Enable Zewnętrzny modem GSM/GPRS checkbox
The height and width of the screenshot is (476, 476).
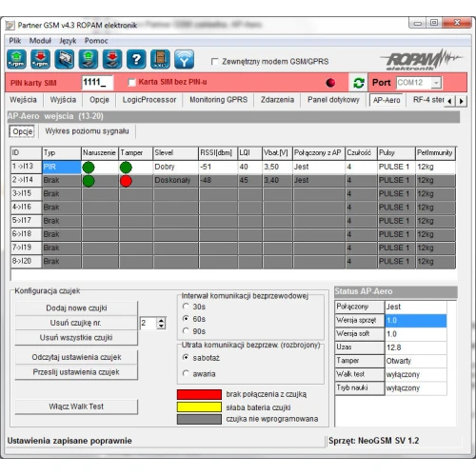coord(215,62)
